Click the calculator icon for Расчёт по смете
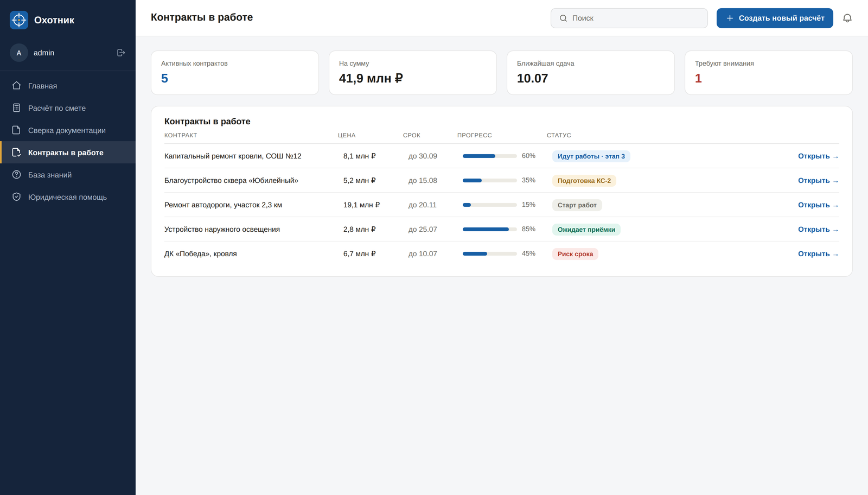This screenshot has width=868, height=495. tap(16, 108)
